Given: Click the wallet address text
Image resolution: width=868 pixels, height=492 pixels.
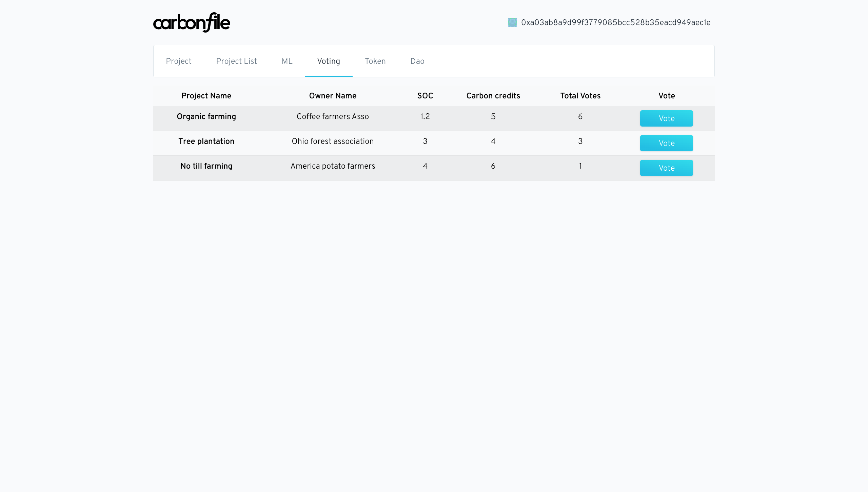Looking at the screenshot, I should coord(616,22).
